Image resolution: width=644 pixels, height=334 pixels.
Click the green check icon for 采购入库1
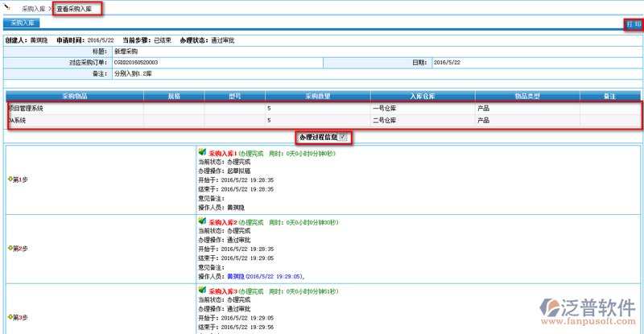201,152
